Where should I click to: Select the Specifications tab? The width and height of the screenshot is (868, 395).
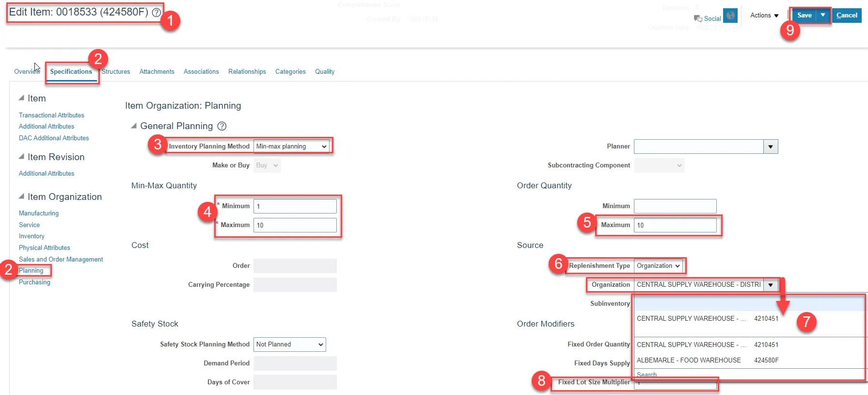[x=71, y=72]
